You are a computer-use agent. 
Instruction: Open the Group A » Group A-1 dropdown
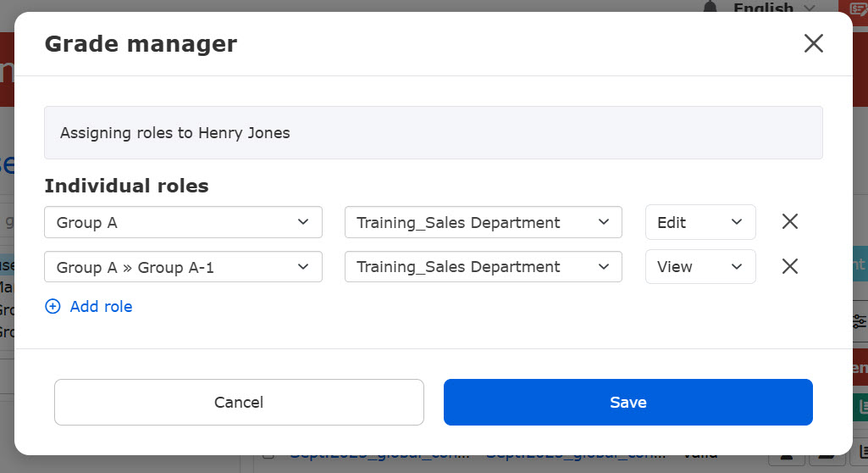point(183,266)
